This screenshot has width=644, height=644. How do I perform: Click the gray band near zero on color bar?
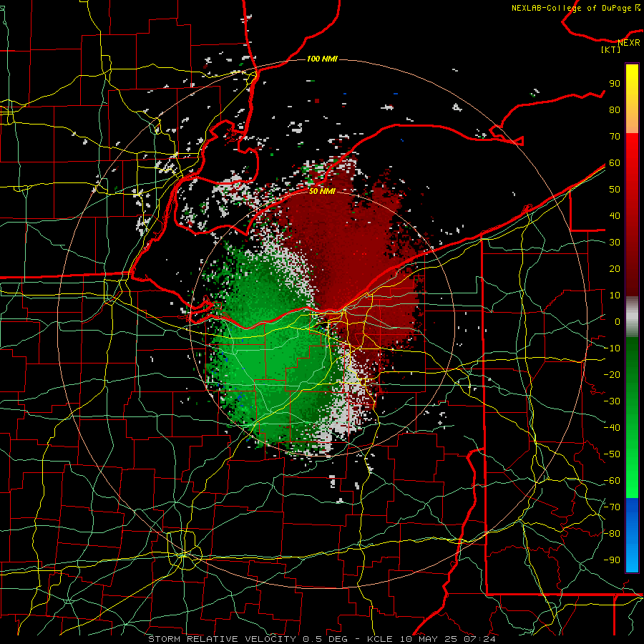click(632, 317)
